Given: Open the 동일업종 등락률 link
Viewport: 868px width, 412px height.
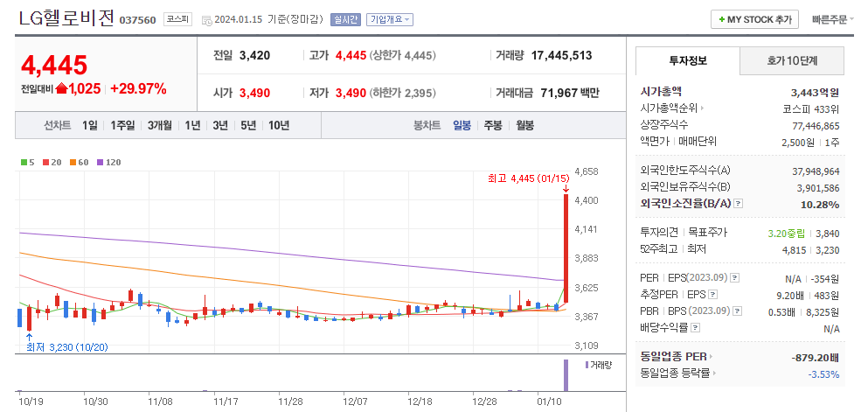Looking at the screenshot, I should 678,374.
